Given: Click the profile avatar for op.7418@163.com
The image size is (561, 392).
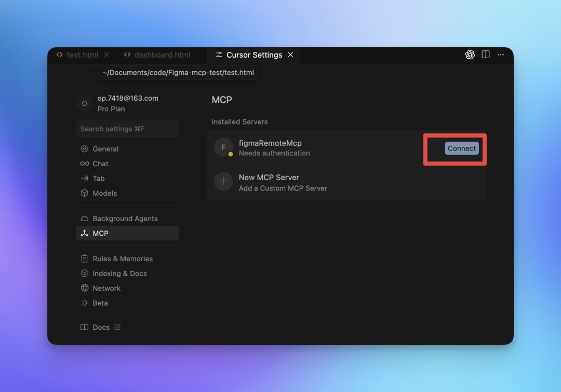Looking at the screenshot, I should [x=84, y=103].
